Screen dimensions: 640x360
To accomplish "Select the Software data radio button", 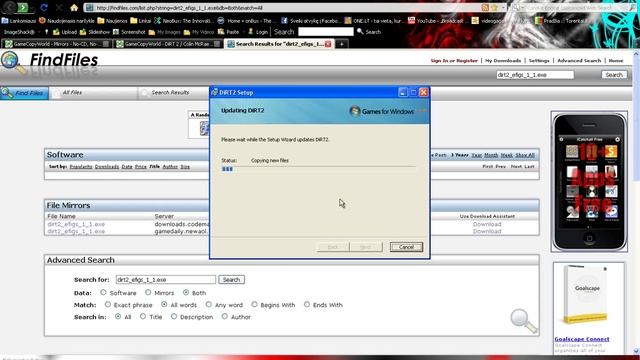I will 103,292.
